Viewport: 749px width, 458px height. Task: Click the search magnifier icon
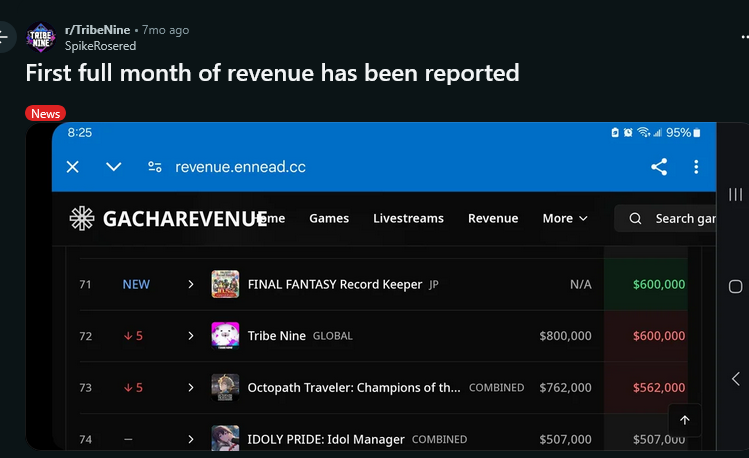coord(635,219)
